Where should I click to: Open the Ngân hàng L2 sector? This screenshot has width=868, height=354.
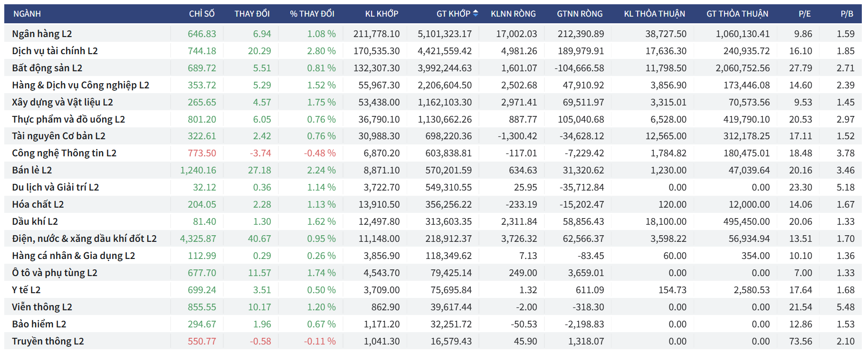(x=42, y=34)
